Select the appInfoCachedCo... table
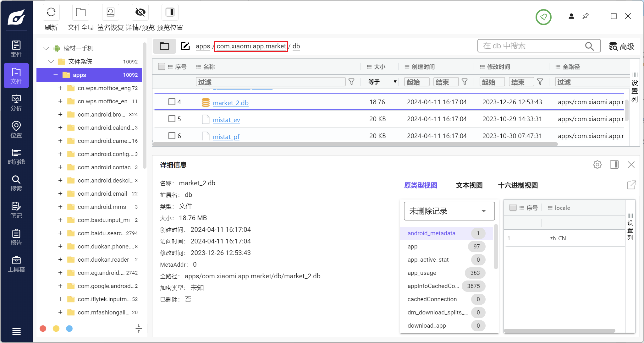The height and width of the screenshot is (343, 644). [x=446, y=286]
